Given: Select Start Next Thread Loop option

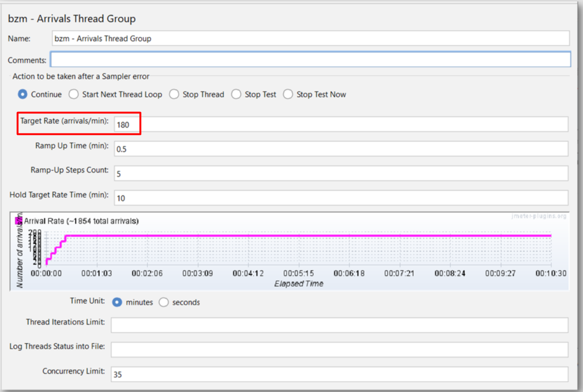Looking at the screenshot, I should pos(74,94).
